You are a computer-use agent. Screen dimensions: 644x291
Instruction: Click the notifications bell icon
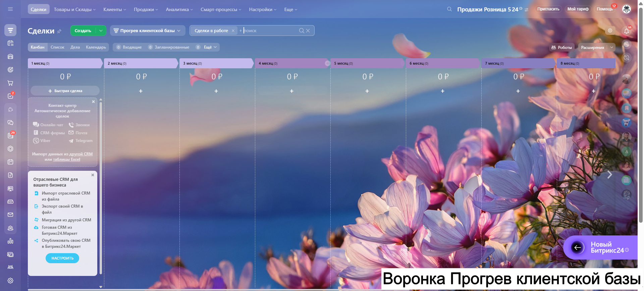pos(626,31)
